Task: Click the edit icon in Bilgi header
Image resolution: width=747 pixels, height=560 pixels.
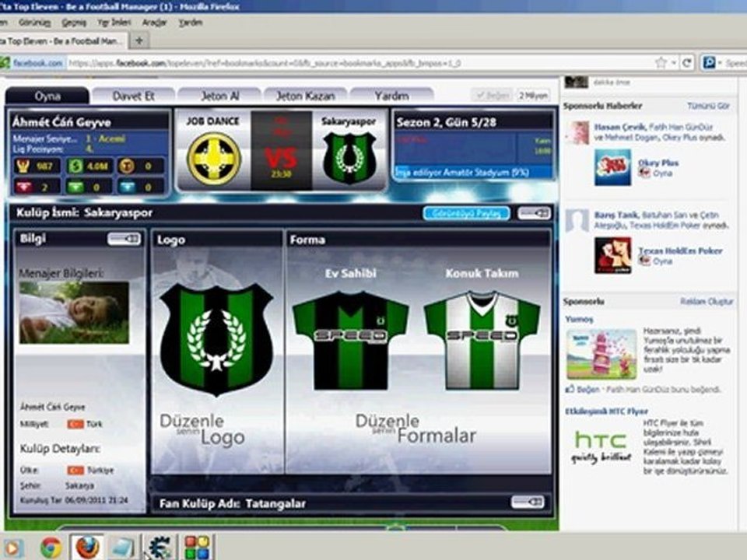Action: click(124, 239)
